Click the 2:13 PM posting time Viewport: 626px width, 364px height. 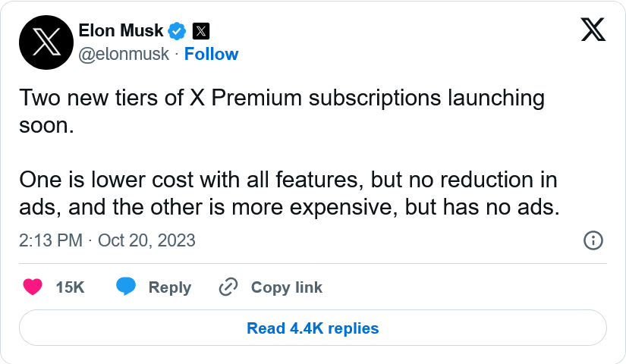pos(50,240)
